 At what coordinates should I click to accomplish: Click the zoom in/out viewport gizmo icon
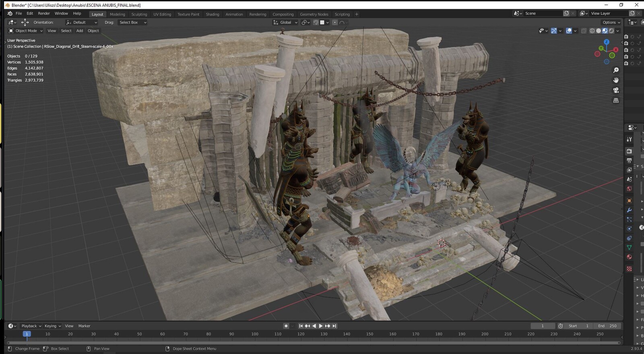point(616,70)
